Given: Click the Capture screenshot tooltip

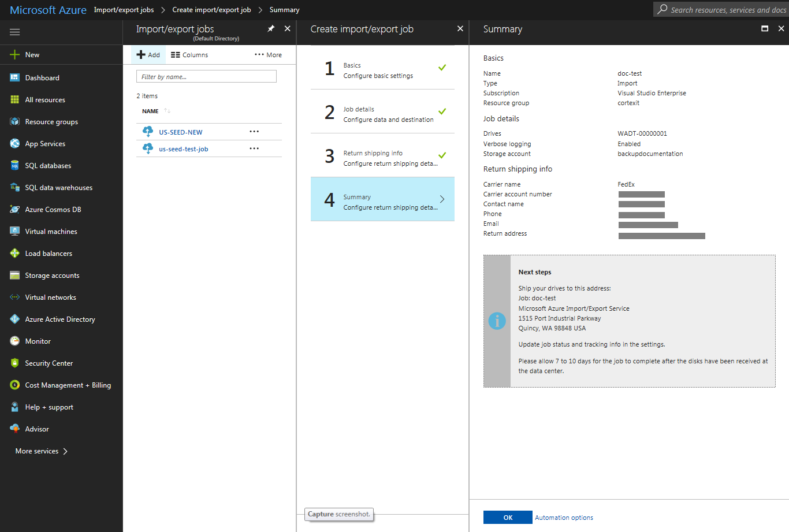Looking at the screenshot, I should [x=339, y=514].
